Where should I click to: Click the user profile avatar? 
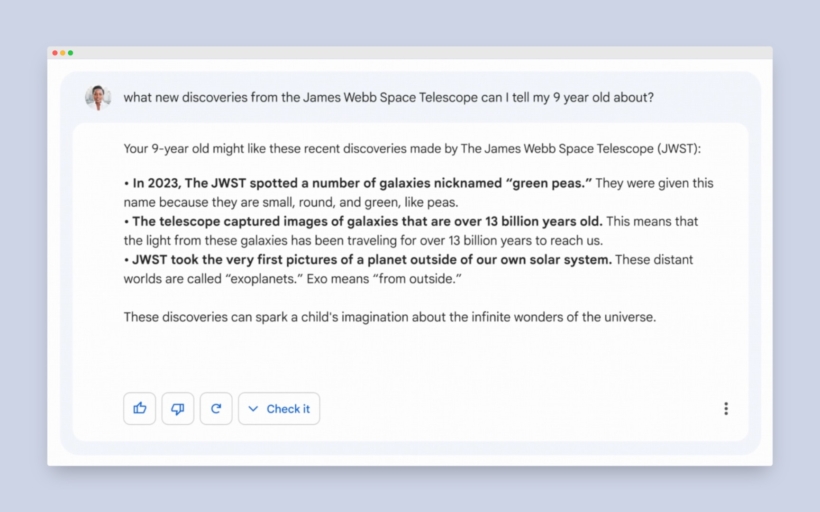(x=98, y=97)
